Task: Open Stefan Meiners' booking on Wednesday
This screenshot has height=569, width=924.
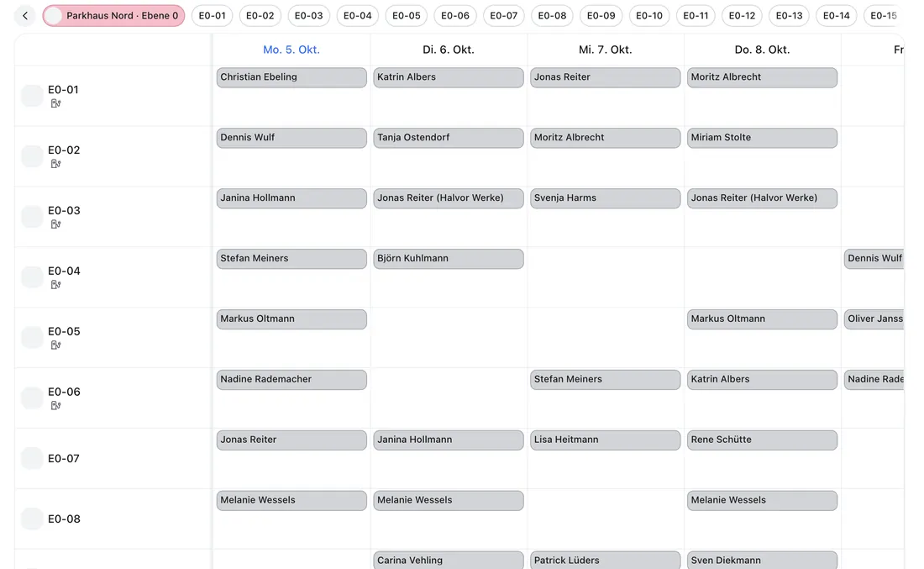Action: [x=605, y=380]
